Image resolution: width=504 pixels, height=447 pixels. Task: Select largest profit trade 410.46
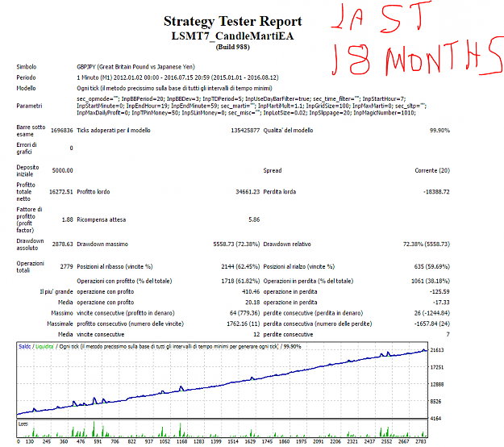[x=251, y=291]
